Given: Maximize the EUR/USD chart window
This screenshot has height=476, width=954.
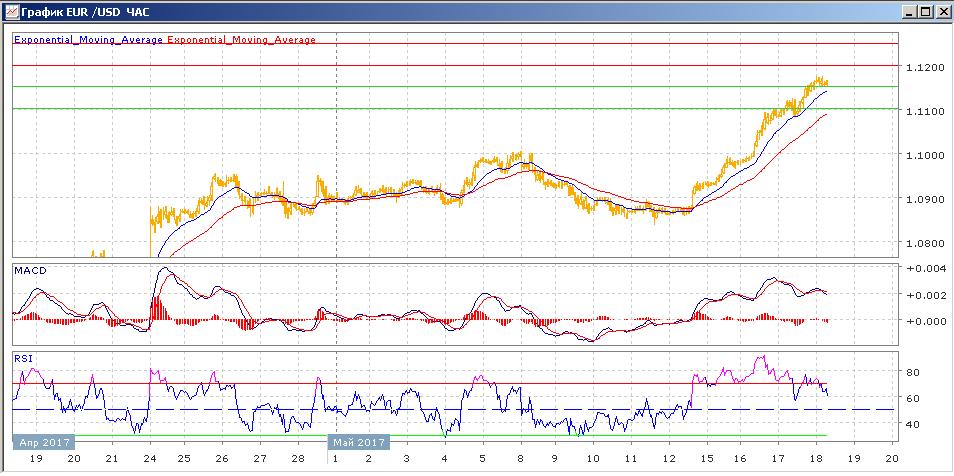Looking at the screenshot, I should point(925,11).
